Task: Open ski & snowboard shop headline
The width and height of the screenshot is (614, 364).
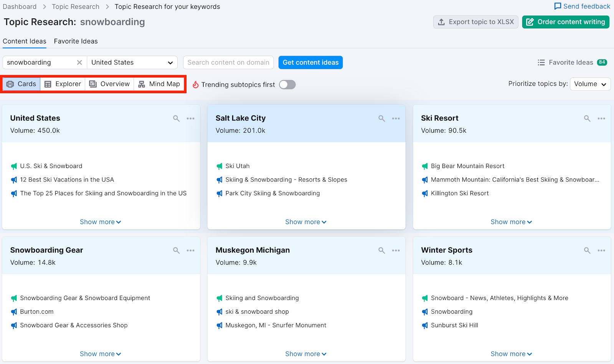Action: pos(257,312)
